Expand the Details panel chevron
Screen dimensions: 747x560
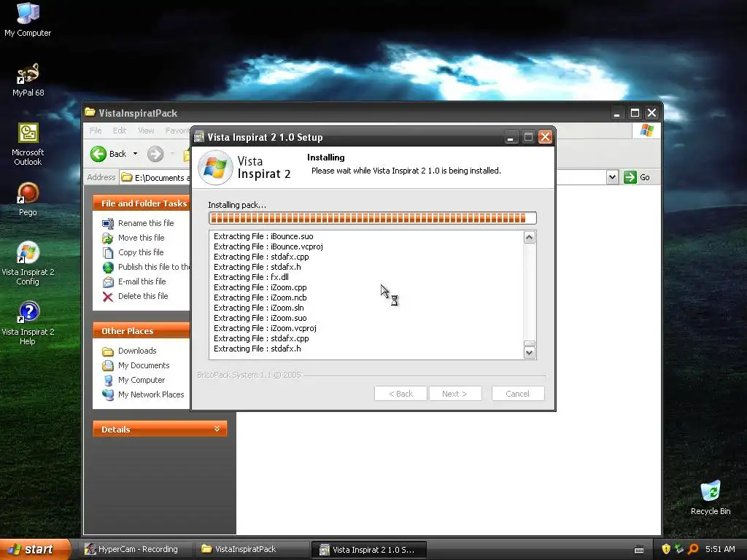pos(217,429)
